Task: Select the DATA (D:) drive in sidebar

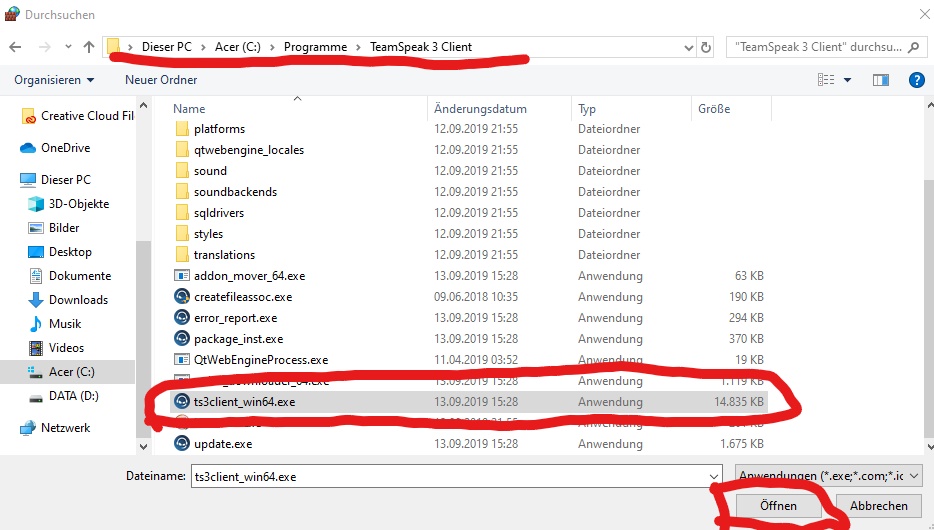Action: pyautogui.click(x=63, y=396)
